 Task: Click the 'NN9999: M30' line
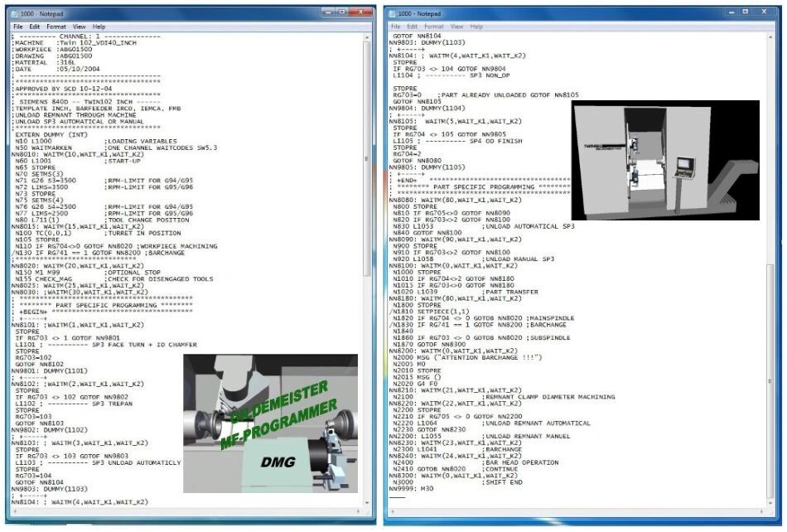[x=411, y=489]
